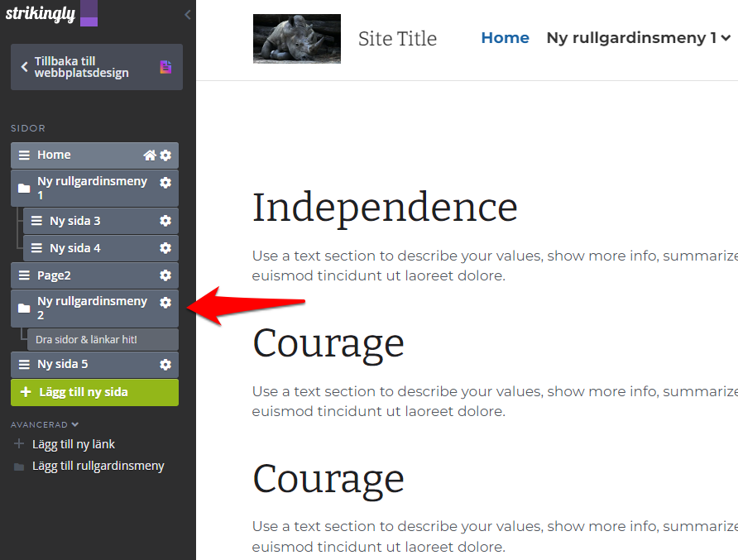Go back via Tillbaka till webbplatsdesign button
Screen dimensions: 738x560
[x=97, y=67]
